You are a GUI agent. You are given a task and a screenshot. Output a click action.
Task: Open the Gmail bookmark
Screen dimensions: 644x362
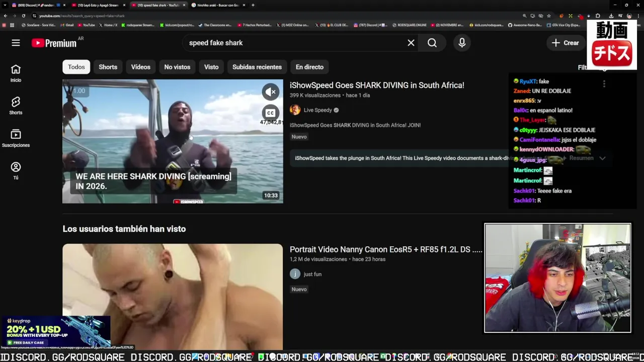(x=67, y=25)
